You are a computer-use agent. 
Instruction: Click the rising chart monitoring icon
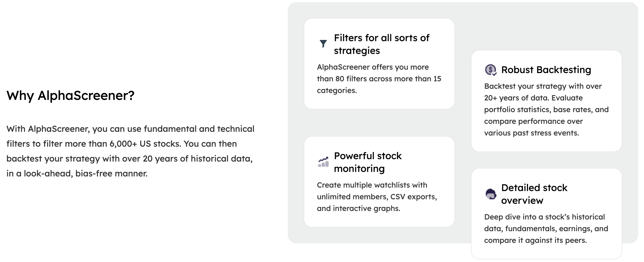click(323, 162)
